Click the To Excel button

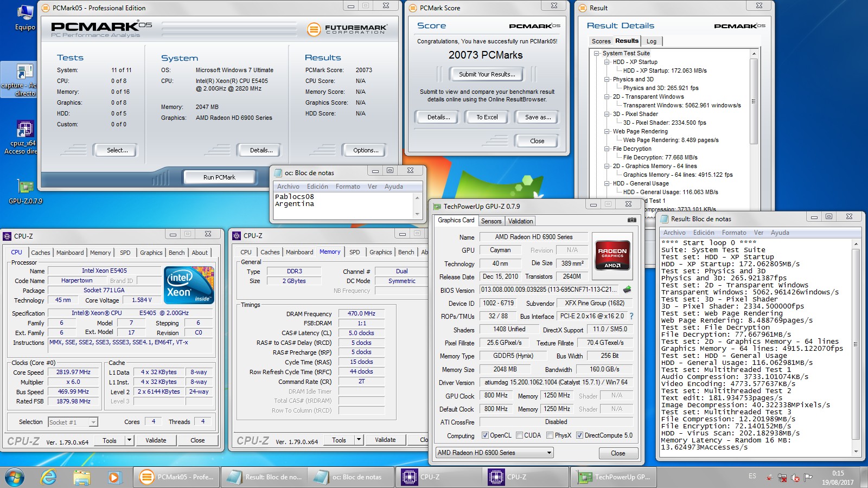click(487, 117)
